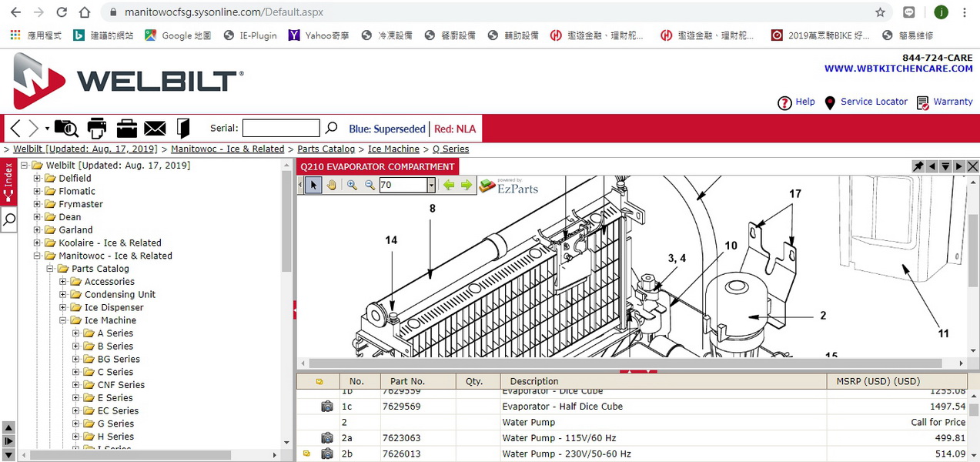The height and width of the screenshot is (462, 980).
Task: Select the CNF Series folder
Action: (x=121, y=385)
